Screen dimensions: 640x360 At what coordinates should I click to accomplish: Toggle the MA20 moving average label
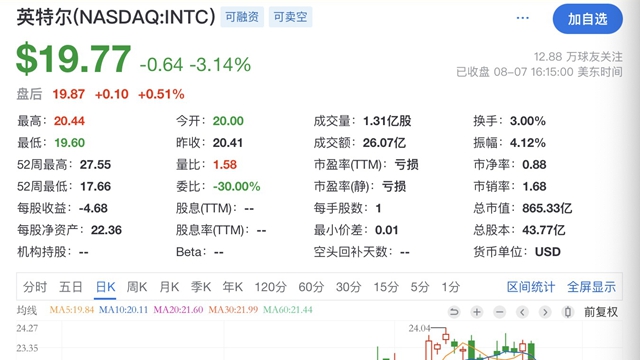click(178, 310)
